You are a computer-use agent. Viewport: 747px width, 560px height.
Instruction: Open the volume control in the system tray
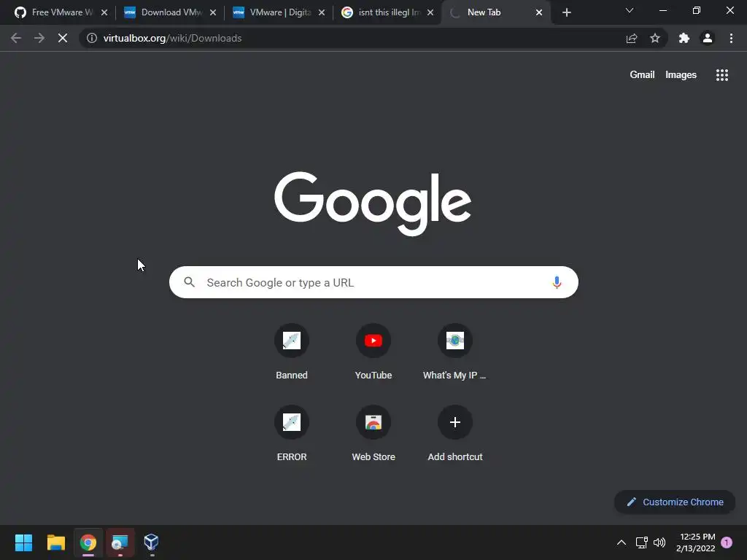[x=659, y=542]
